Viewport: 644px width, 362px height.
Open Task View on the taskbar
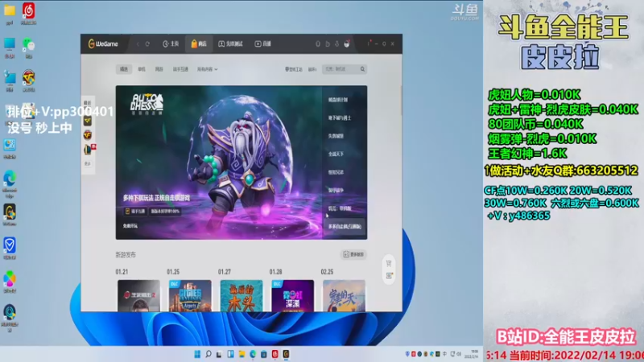(219, 354)
